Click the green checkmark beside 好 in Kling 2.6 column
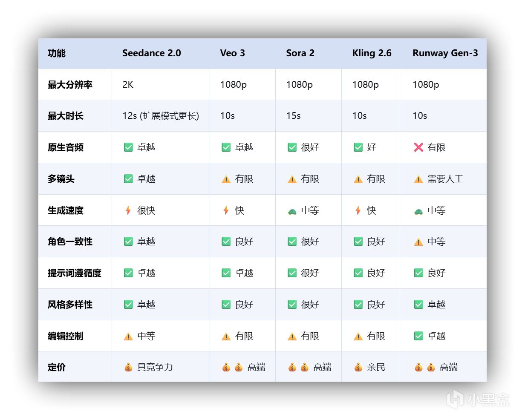Image resolution: width=525 pixels, height=420 pixels. click(358, 147)
